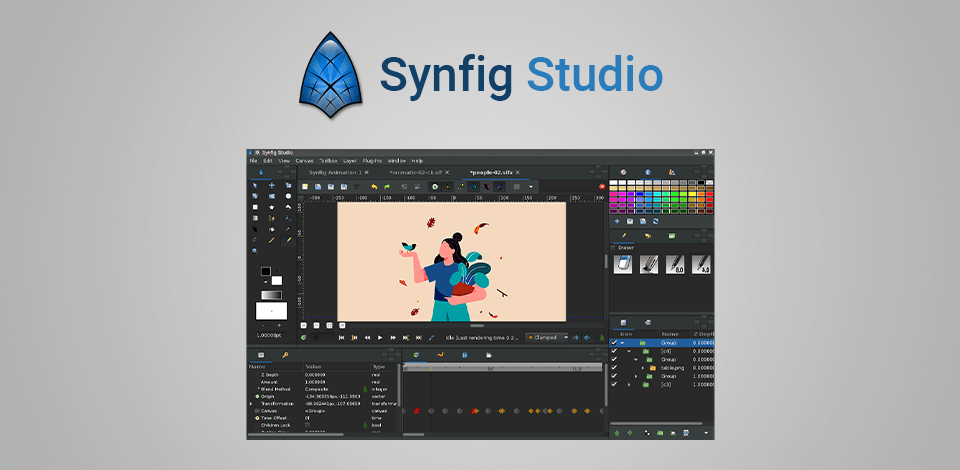Expand the Transformation parameter row
Screen dimensions: 960x470
click(x=252, y=403)
